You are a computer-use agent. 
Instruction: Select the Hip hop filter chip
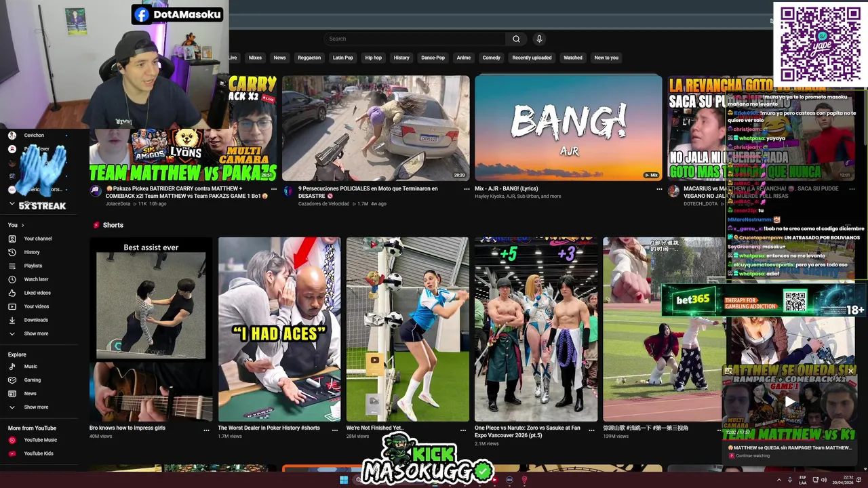(x=374, y=58)
